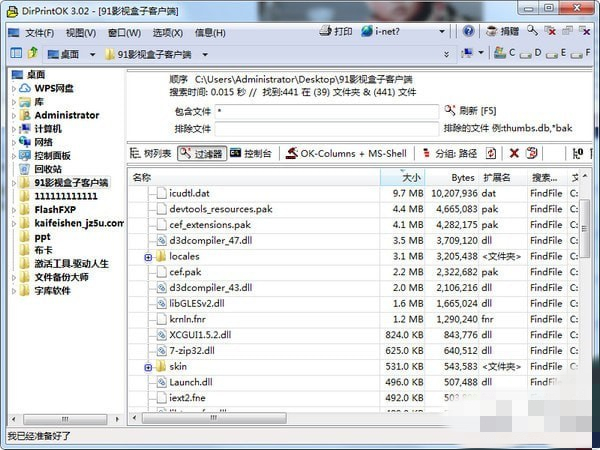Screen dimensions: 600x450
Task: Click the folder tree horizontal scrollbar thumb
Action: coord(65,419)
